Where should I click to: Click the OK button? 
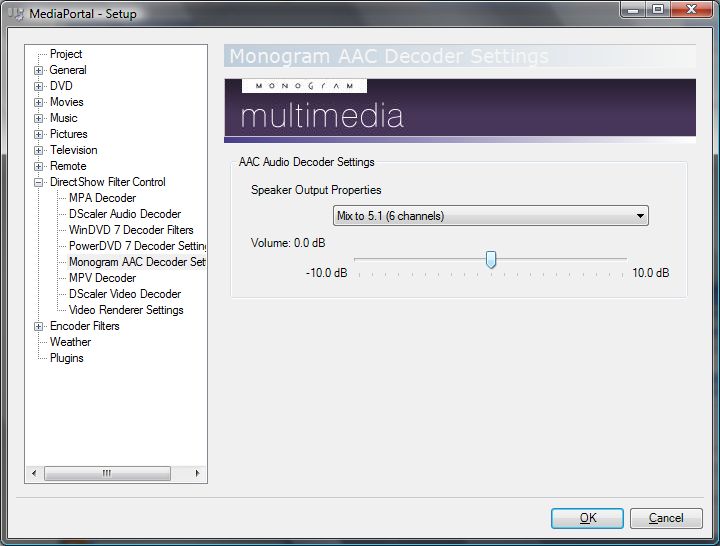tap(587, 518)
